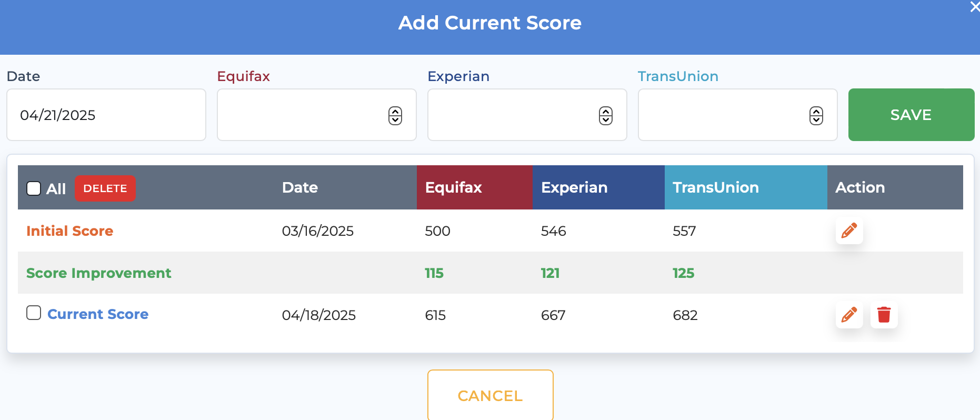Image resolution: width=980 pixels, height=420 pixels.
Task: Tick the Current Score row checkbox
Action: tap(34, 313)
